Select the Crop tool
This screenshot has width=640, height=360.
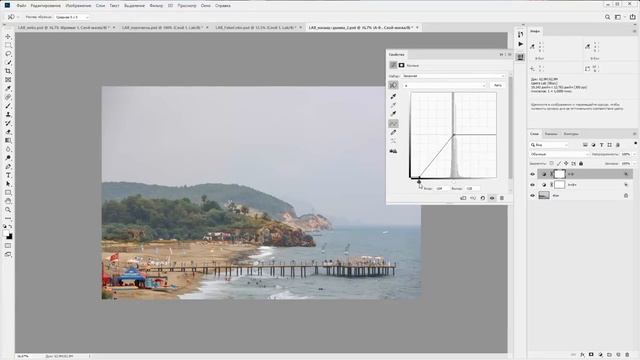[8, 71]
